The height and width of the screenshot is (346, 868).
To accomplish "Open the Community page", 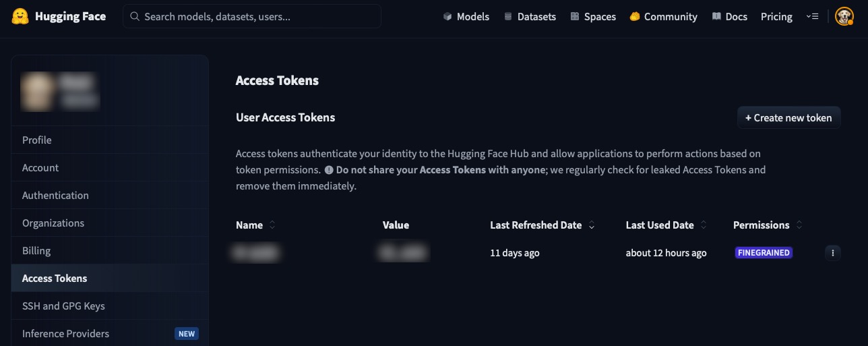I will (663, 16).
